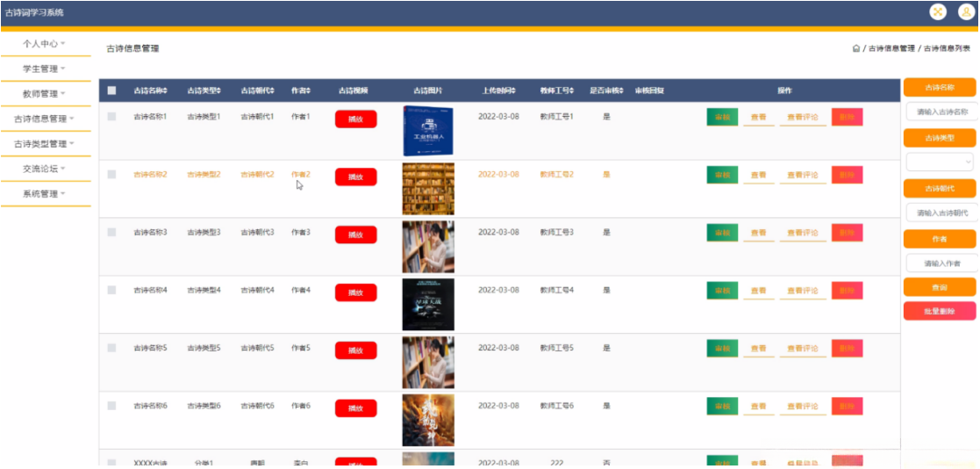
Task: Select the checkbox for 古诗名称3 row
Action: point(112,232)
